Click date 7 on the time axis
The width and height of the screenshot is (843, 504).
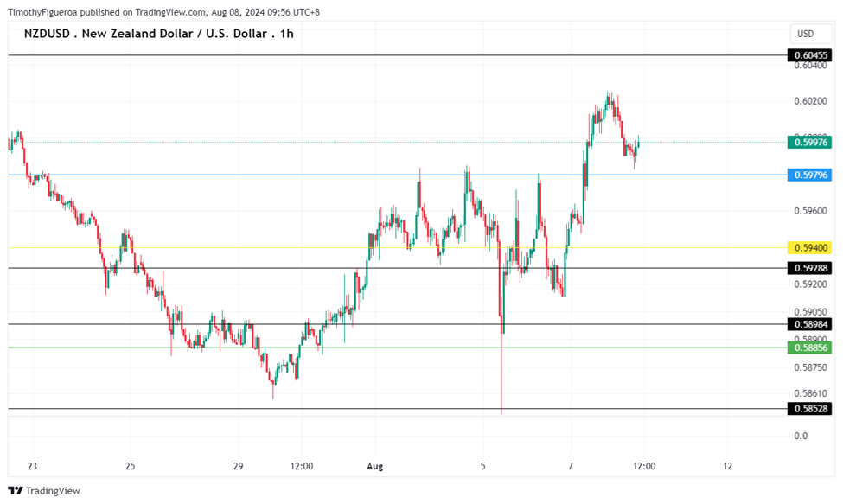click(571, 466)
